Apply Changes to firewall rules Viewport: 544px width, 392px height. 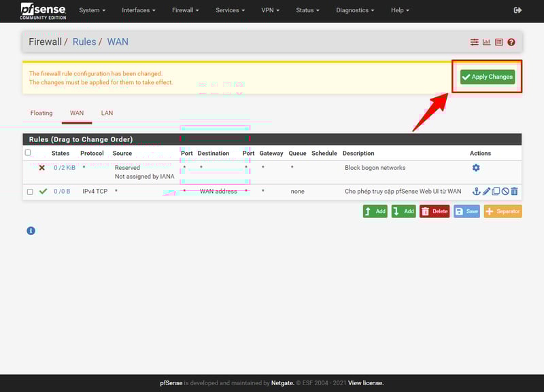[x=488, y=76]
